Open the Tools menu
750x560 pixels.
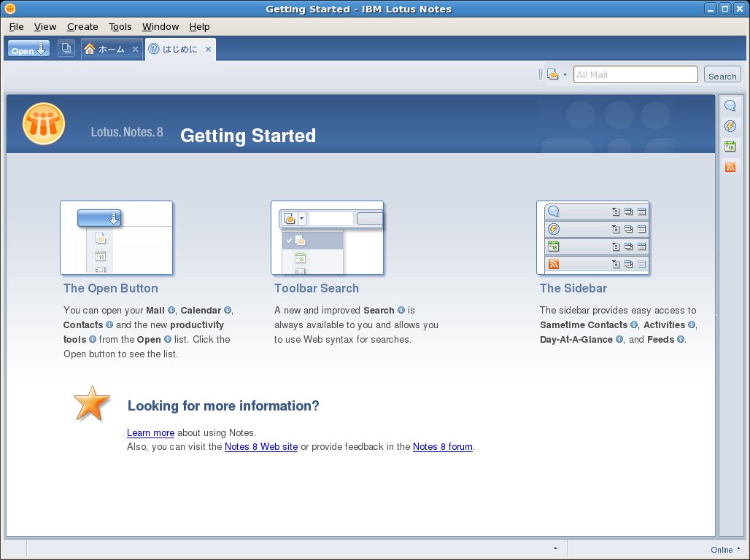tap(120, 27)
